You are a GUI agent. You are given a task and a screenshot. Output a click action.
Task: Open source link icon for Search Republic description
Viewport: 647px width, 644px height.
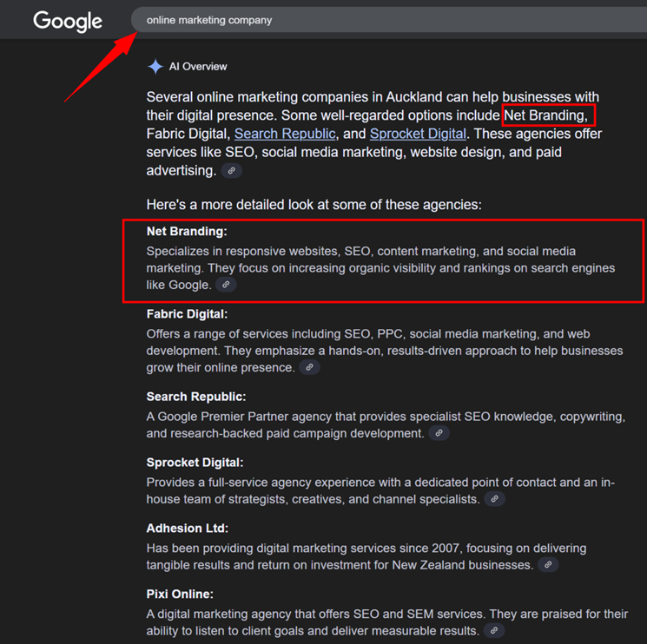[x=439, y=433]
